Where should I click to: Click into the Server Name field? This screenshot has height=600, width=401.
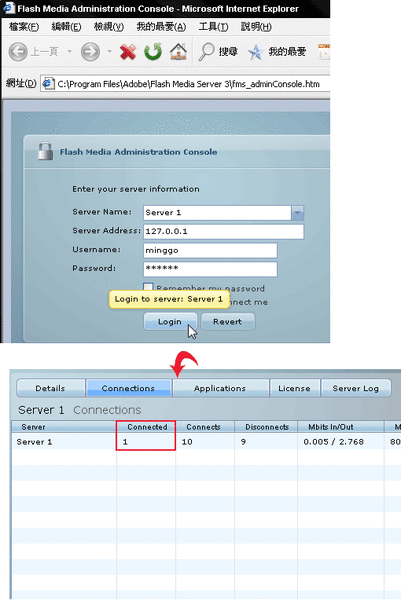click(217, 213)
